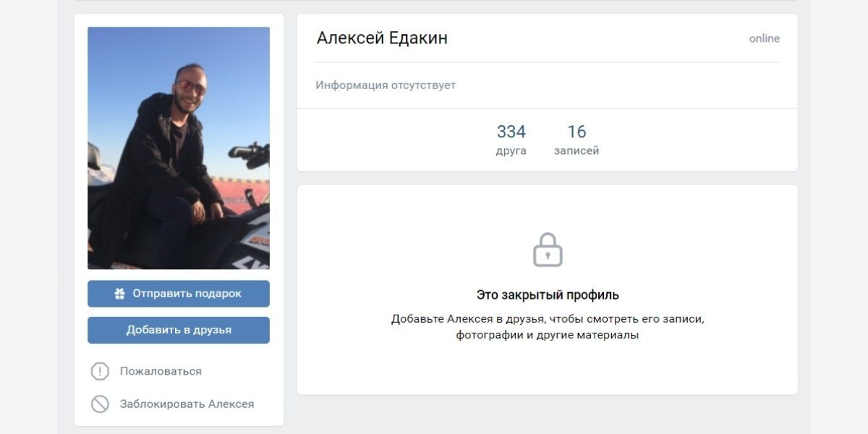Click the gift icon on the Отправить подарок button

click(x=120, y=294)
